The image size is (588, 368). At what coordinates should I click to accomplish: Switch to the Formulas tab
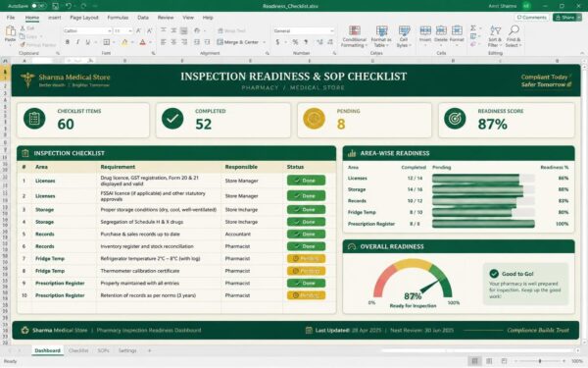[118, 18]
